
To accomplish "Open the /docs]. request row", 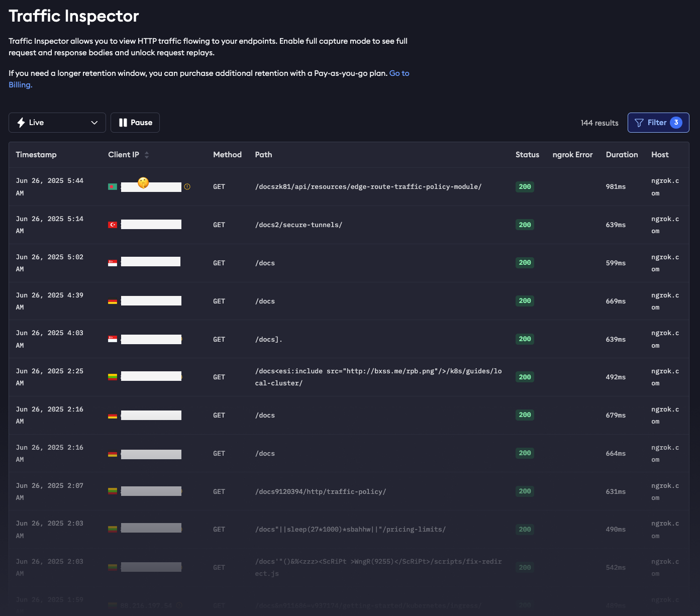I will pyautogui.click(x=268, y=339).
